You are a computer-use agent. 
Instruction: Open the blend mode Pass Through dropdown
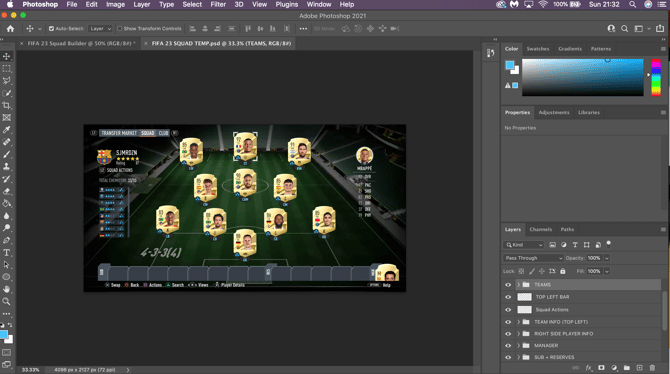[x=533, y=258]
